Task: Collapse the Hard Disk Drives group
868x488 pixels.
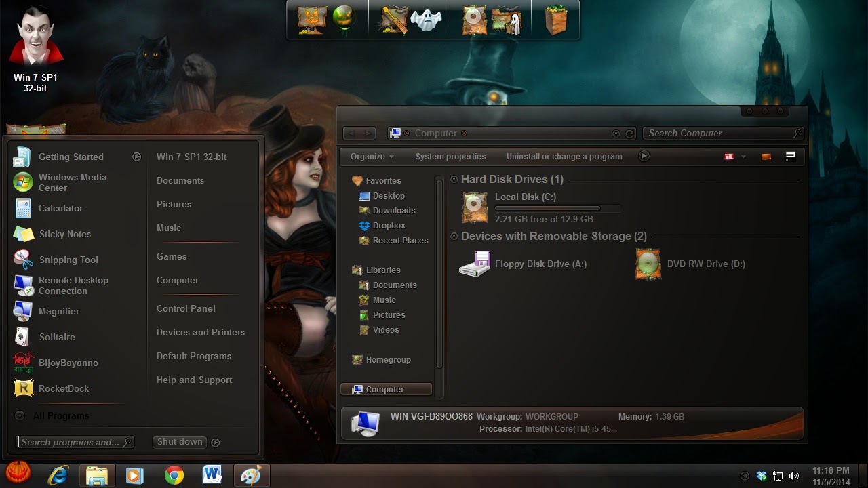Action: pos(454,180)
